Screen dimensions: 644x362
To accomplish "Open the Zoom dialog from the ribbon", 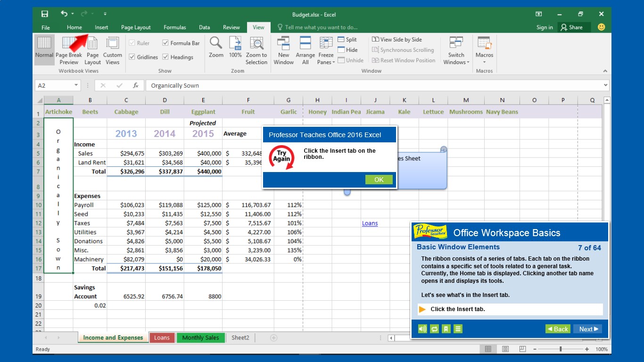I will (x=216, y=47).
